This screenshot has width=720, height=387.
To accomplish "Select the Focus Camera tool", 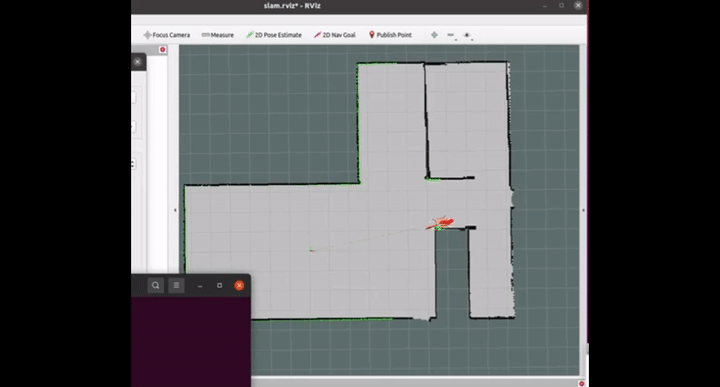I will tap(166, 35).
